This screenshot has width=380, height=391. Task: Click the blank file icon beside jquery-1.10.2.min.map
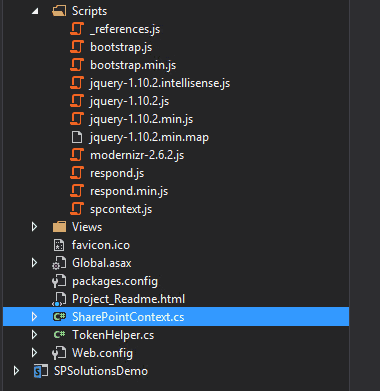coord(77,137)
